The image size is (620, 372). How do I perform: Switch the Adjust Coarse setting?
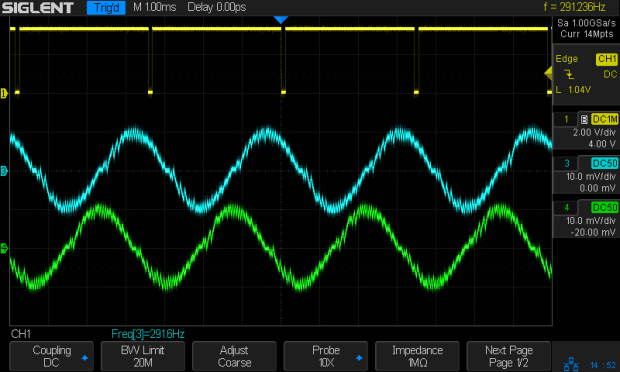pos(234,356)
